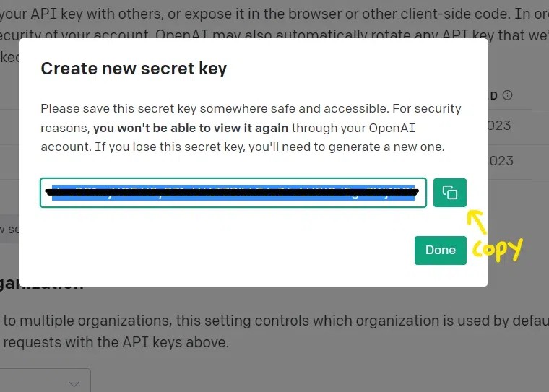Click the green copy-to-clipboard icon
The width and height of the screenshot is (549, 392).
pyautogui.click(x=450, y=193)
